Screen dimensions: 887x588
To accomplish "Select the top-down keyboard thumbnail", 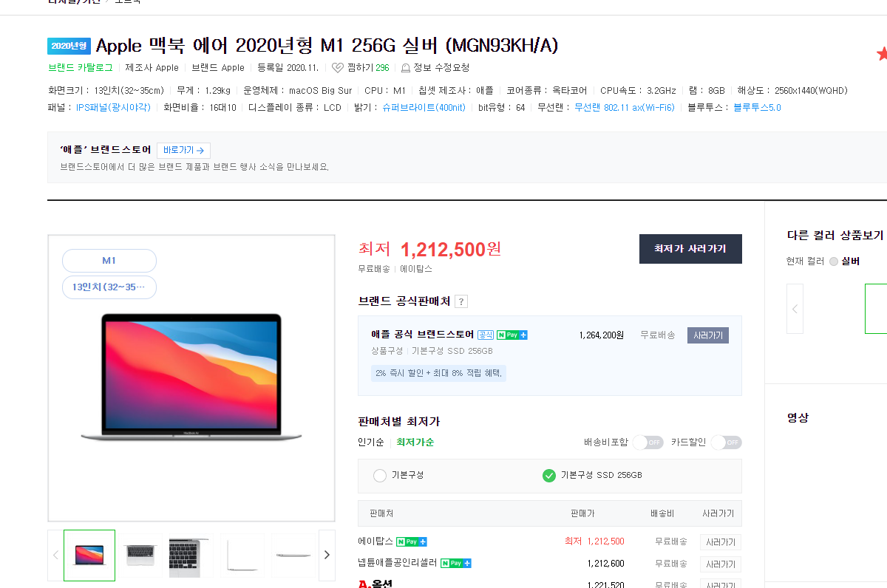I will click(x=140, y=555).
